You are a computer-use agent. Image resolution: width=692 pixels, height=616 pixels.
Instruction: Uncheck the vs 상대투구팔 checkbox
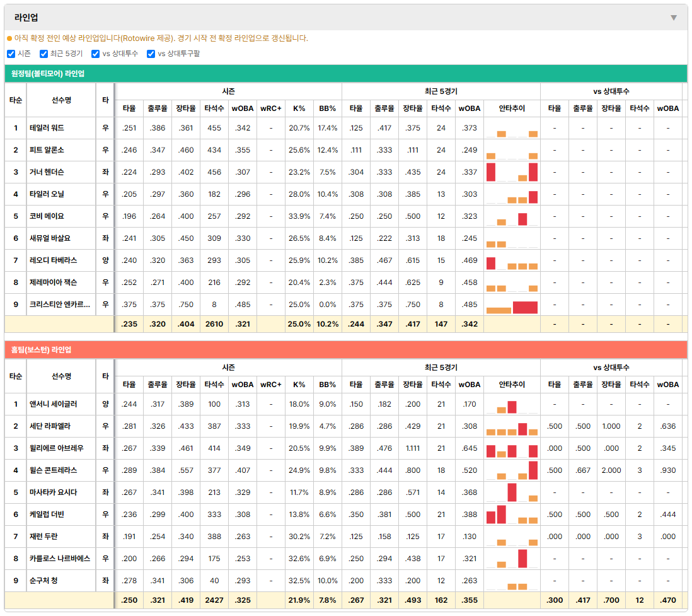[x=151, y=54]
